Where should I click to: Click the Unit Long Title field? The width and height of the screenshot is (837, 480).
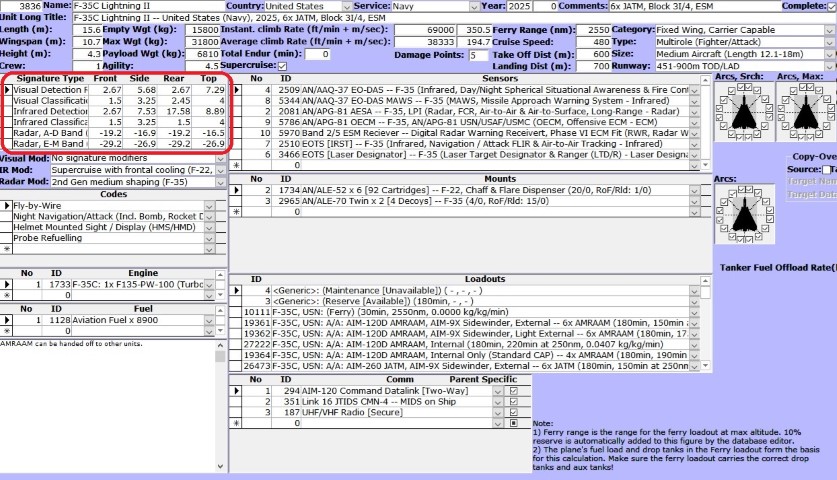coord(454,18)
